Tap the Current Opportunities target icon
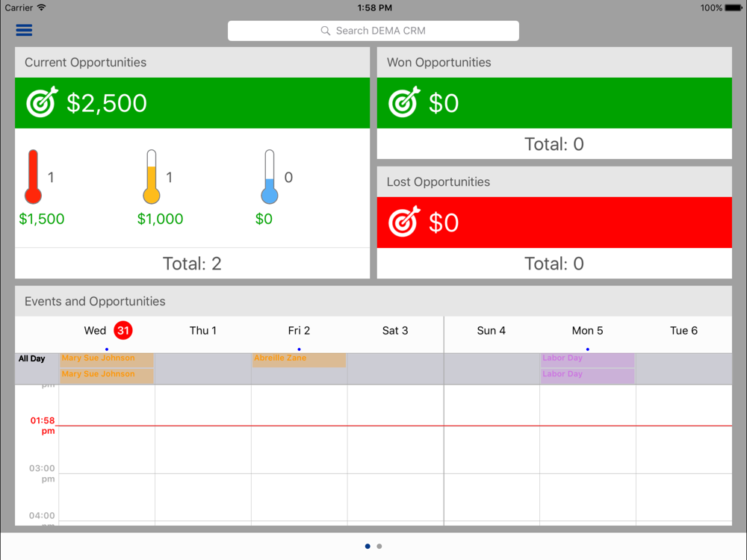This screenshot has width=747, height=560. tap(42, 103)
